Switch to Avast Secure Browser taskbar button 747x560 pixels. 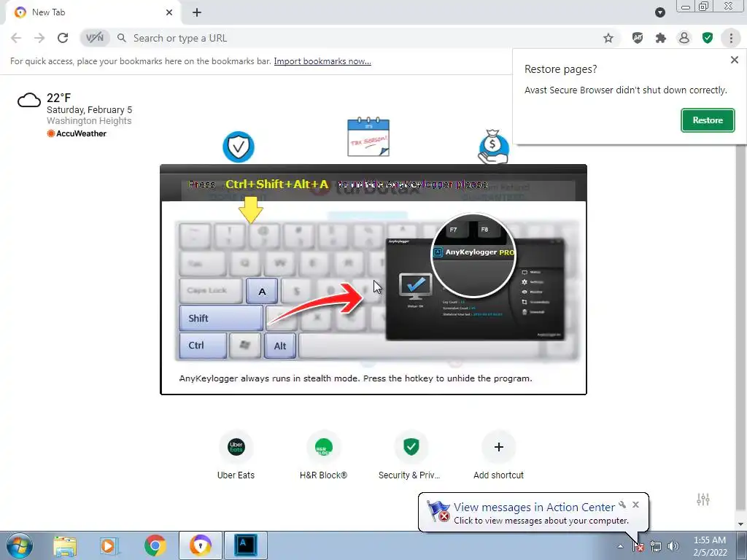point(200,545)
